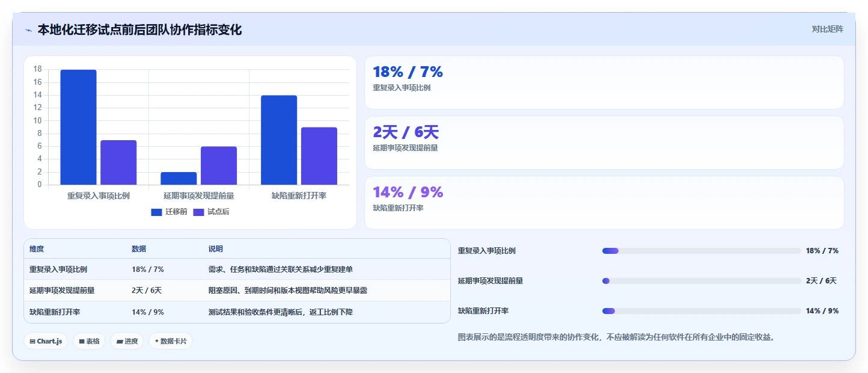Click progress value 14% / 9% on right
The width and height of the screenshot is (868, 373).
(822, 311)
